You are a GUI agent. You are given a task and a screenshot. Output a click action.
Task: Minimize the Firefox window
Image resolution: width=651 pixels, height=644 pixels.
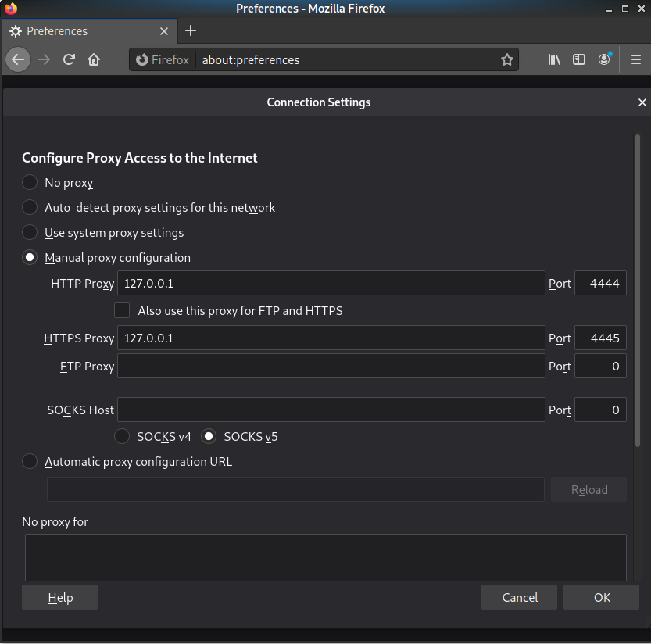[609, 9]
